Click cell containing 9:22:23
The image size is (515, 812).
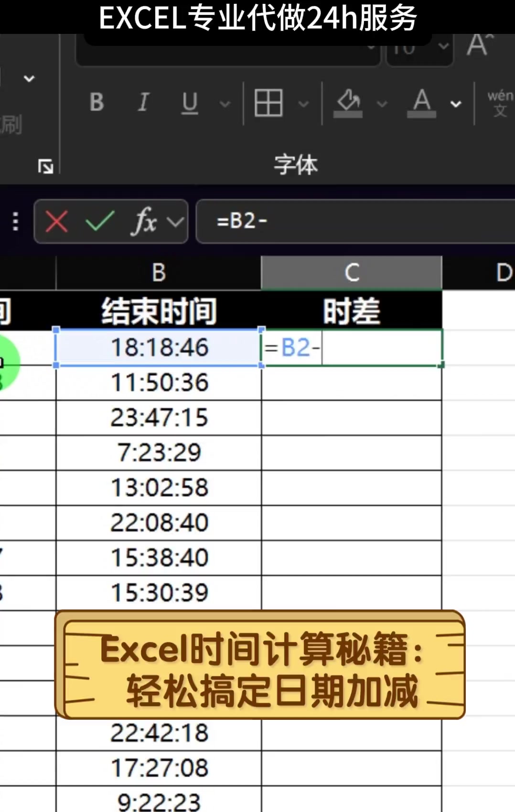pos(159,800)
